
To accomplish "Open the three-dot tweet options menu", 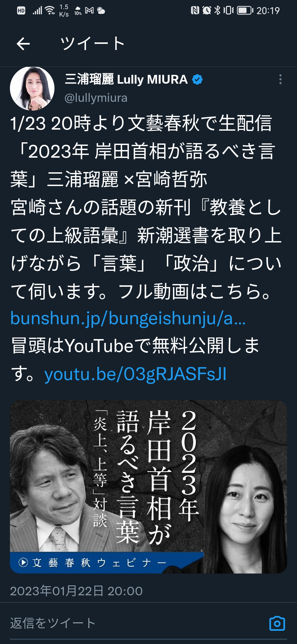I will (280, 79).
